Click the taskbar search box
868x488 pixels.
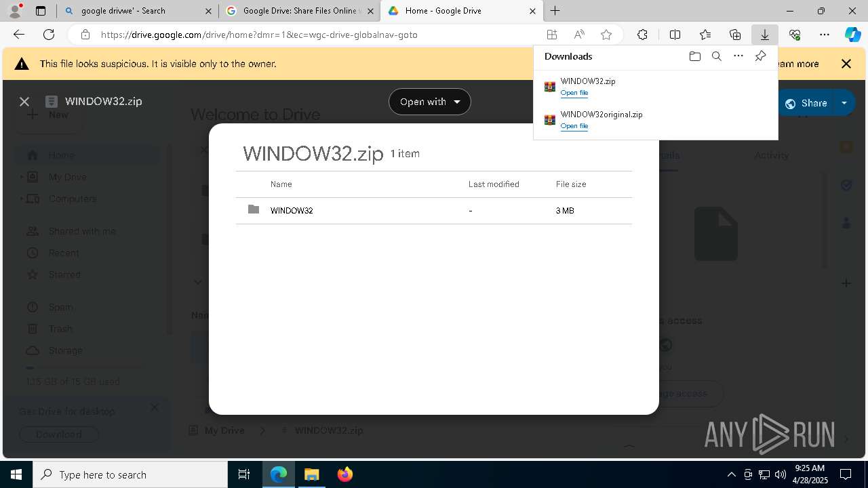point(130,474)
